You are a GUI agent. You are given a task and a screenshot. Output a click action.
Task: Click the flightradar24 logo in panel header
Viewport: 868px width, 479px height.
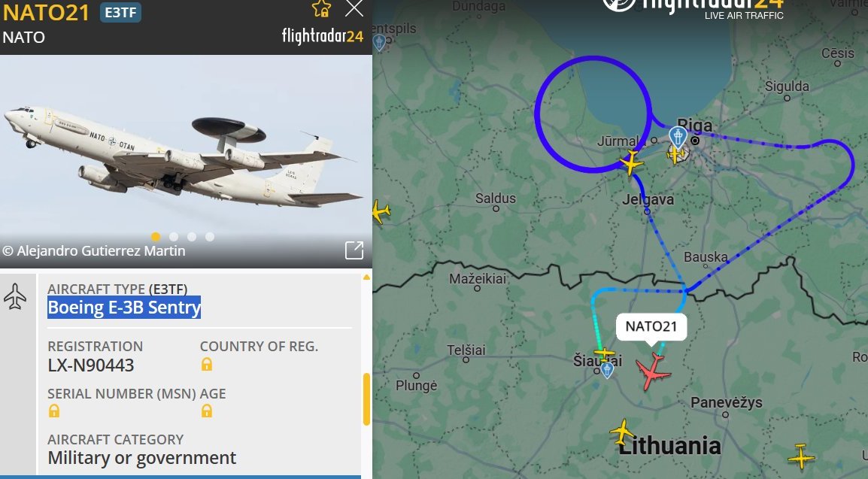coord(322,36)
